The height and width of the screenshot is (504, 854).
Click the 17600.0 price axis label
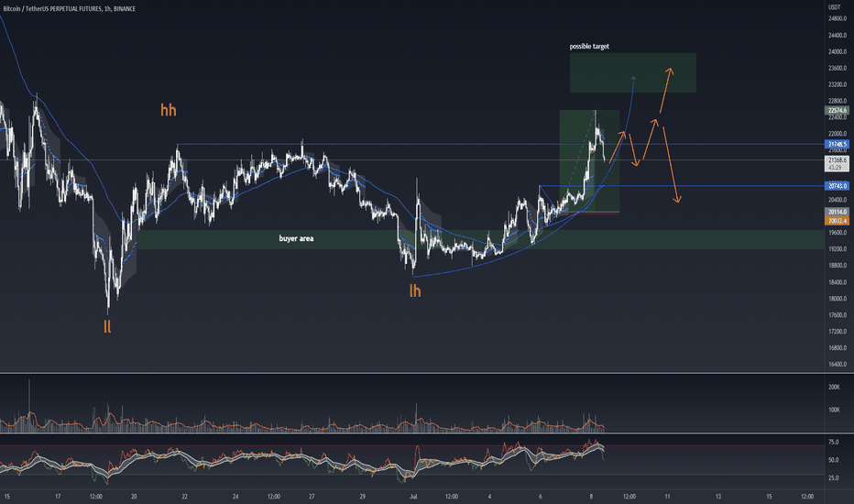pyautogui.click(x=838, y=315)
